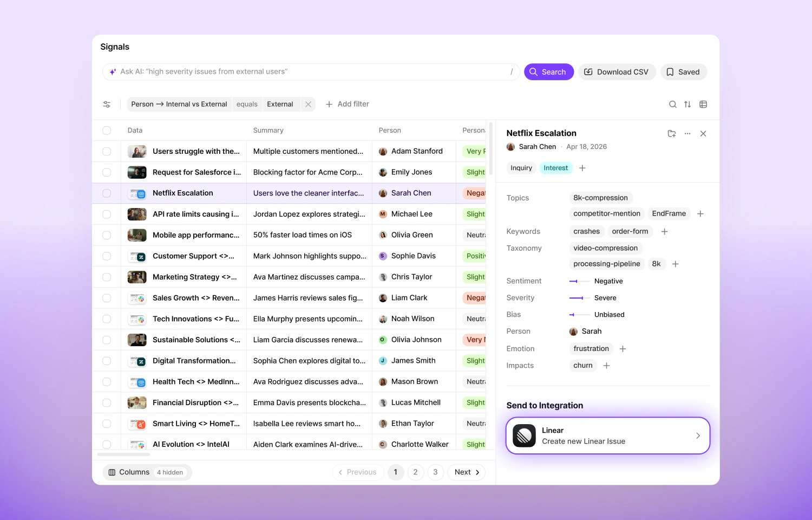812x520 pixels.
Task: Expand the Create new Linear Issue chevron
Action: [x=698, y=435]
